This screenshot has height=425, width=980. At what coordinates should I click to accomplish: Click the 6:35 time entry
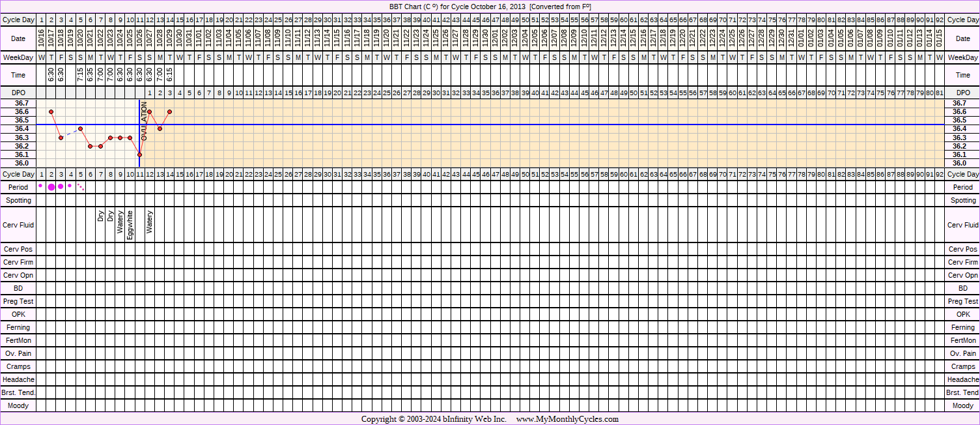point(91,75)
